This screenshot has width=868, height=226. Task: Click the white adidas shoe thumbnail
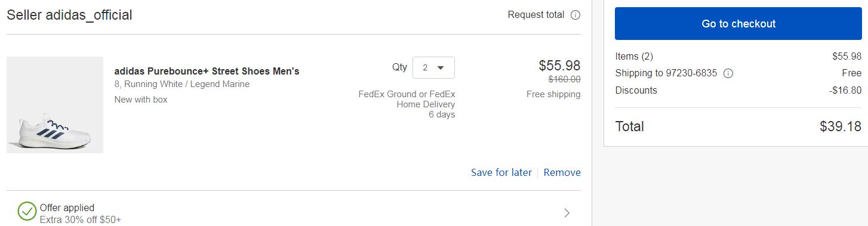(x=55, y=105)
